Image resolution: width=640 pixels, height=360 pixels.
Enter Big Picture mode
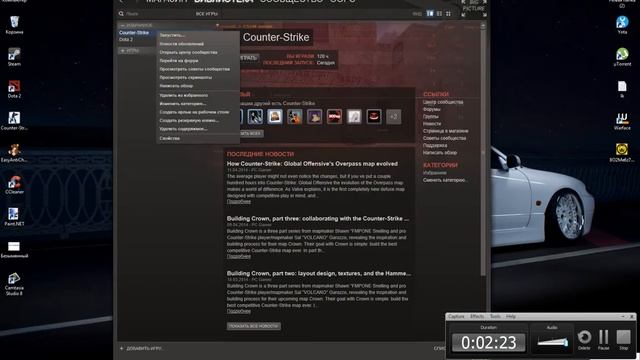(x=473, y=8)
